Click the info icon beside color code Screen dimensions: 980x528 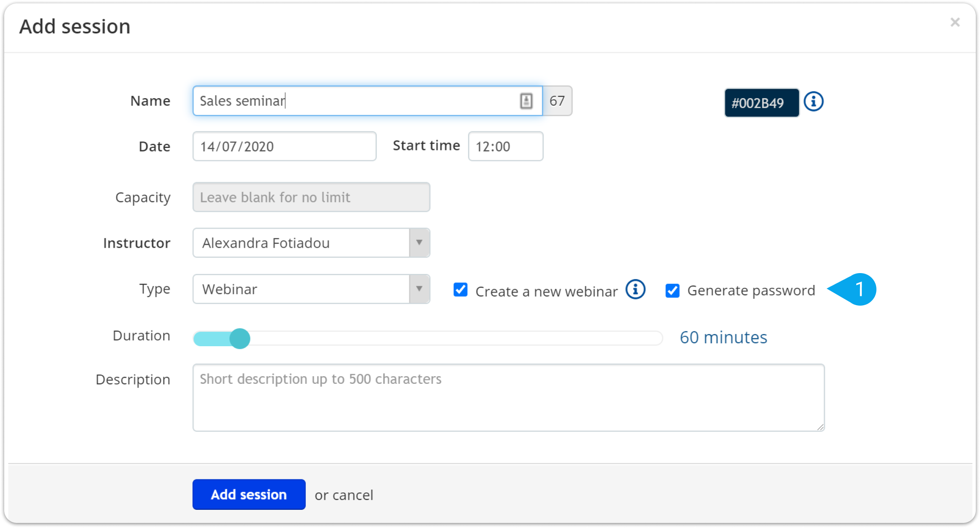pos(813,101)
